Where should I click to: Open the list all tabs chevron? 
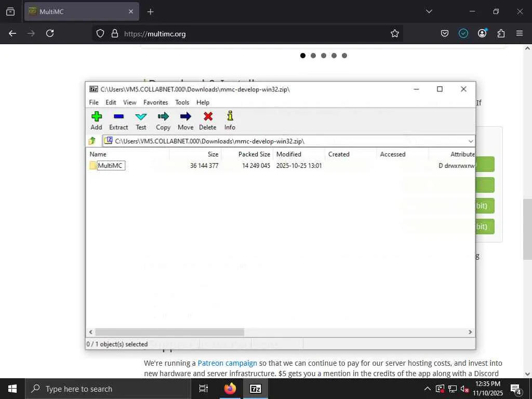point(429,11)
